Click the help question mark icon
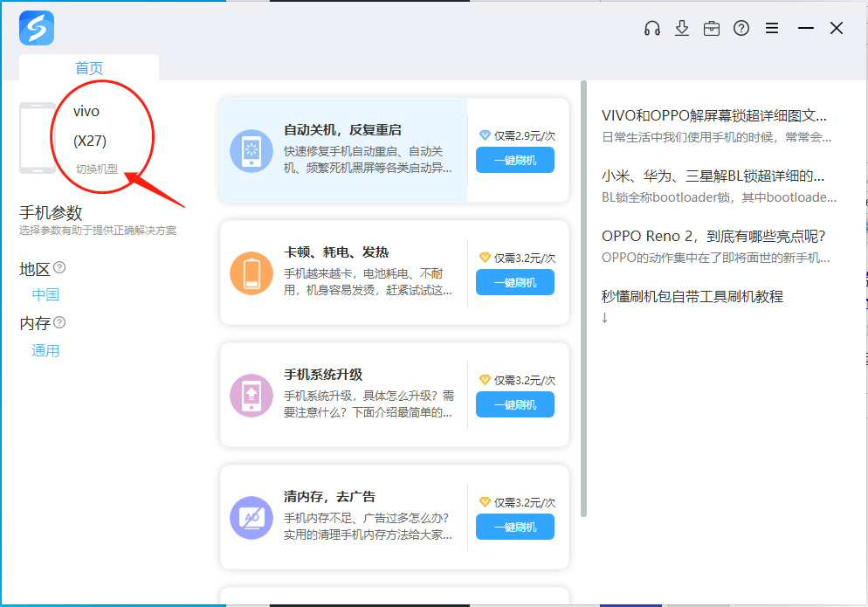This screenshot has width=868, height=607. coord(741,28)
